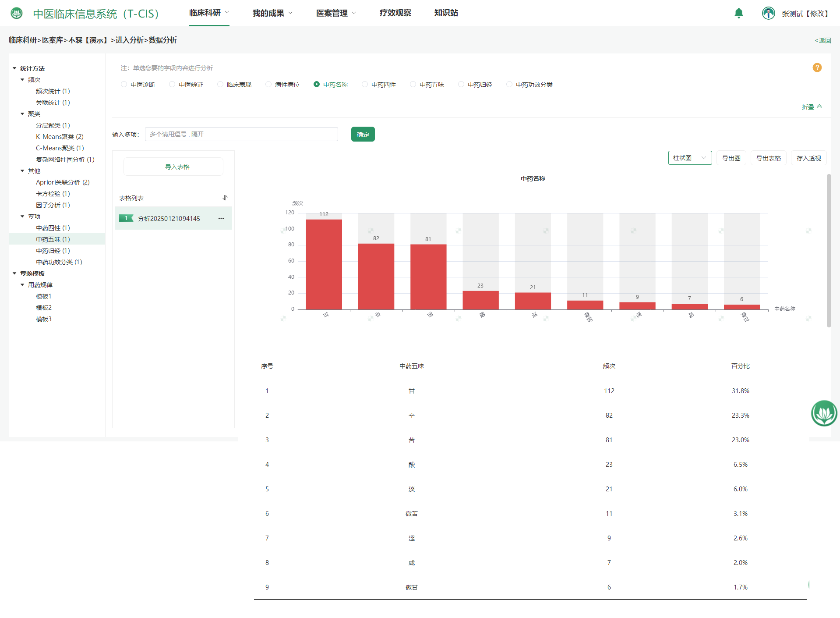Click the T-CIS lotus logo icon
This screenshot has height=618, width=840.
(x=17, y=13)
